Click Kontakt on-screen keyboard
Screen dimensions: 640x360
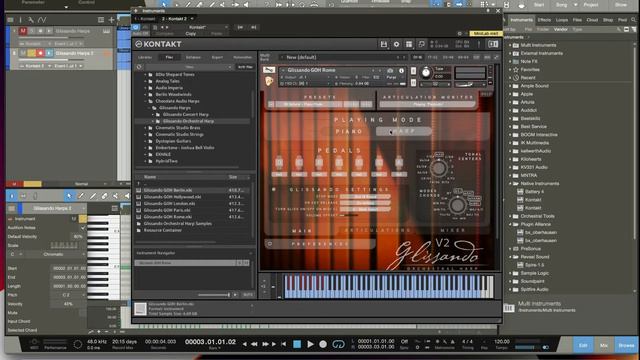[389, 287]
